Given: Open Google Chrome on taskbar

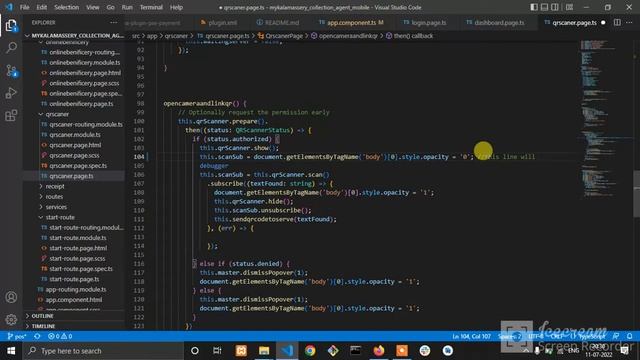Looking at the screenshot, I should tap(310, 351).
